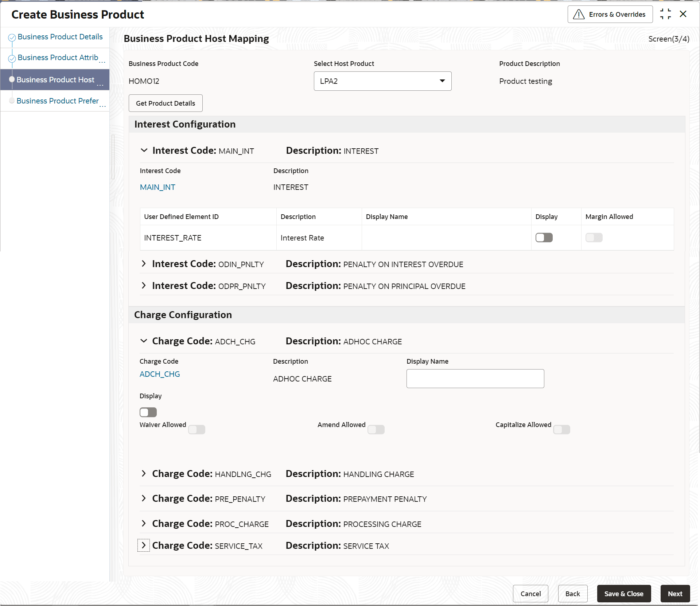This screenshot has width=700, height=606.
Task: Click the X close icon
Action: [x=683, y=14]
